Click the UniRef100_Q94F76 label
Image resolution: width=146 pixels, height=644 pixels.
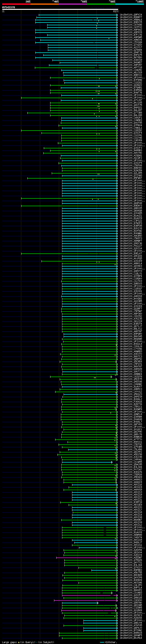click(x=131, y=53)
